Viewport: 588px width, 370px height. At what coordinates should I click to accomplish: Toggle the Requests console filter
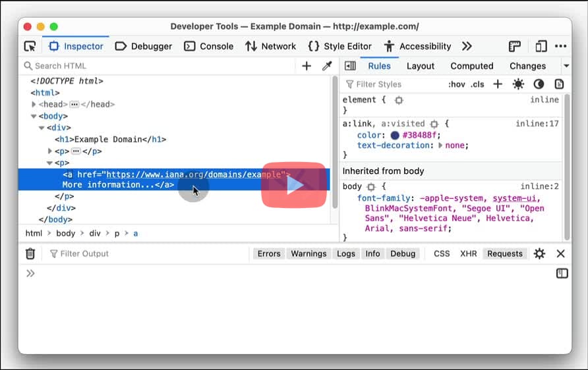tap(505, 253)
